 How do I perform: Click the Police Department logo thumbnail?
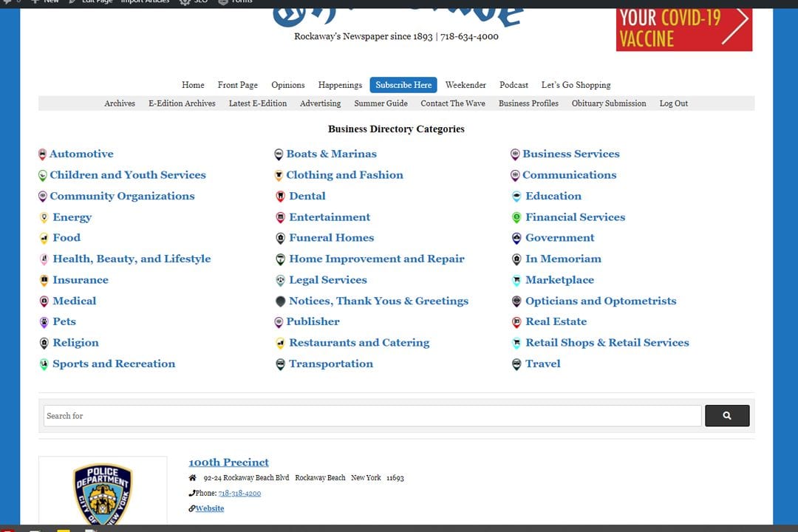pyautogui.click(x=103, y=493)
